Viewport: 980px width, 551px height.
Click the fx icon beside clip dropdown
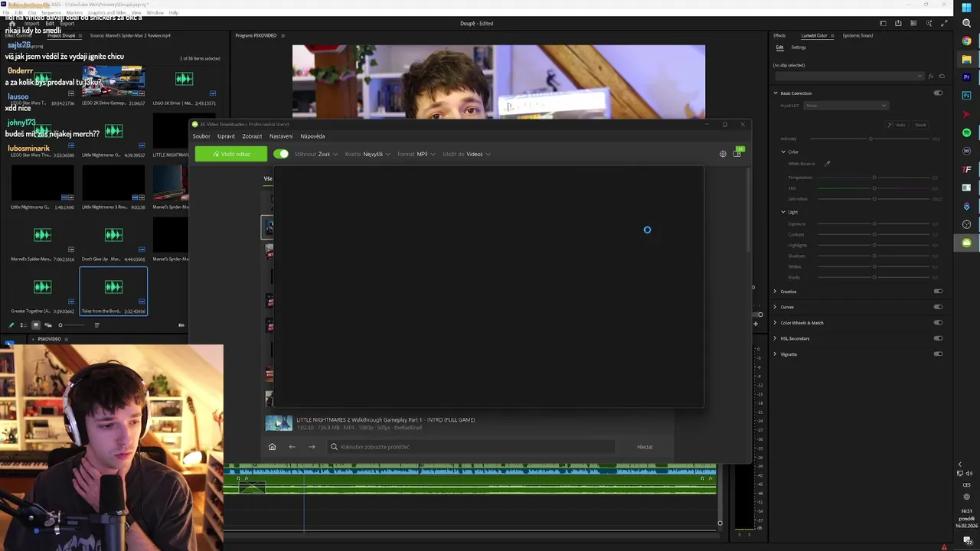(x=931, y=77)
